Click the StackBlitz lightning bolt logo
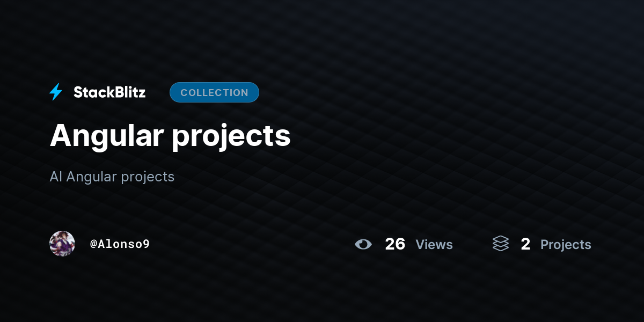This screenshot has height=322, width=644. click(56, 92)
